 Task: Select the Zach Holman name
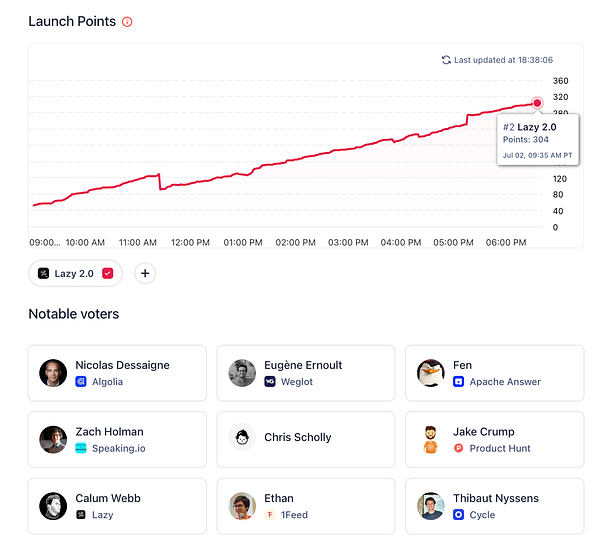click(109, 432)
